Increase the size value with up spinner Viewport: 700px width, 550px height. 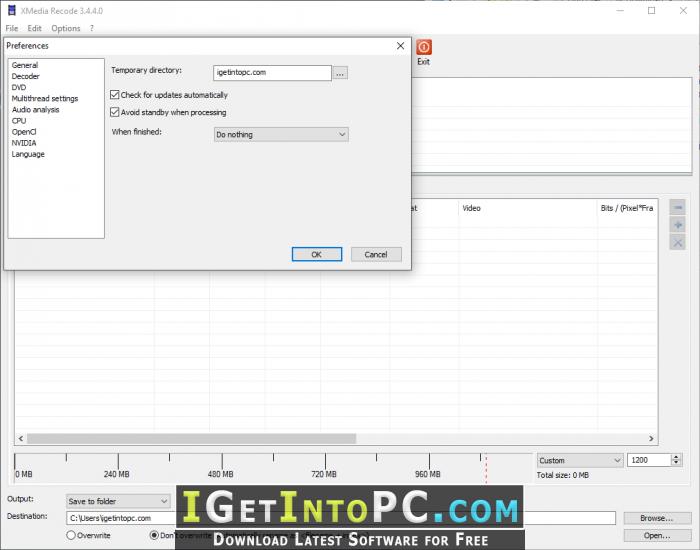pos(676,457)
